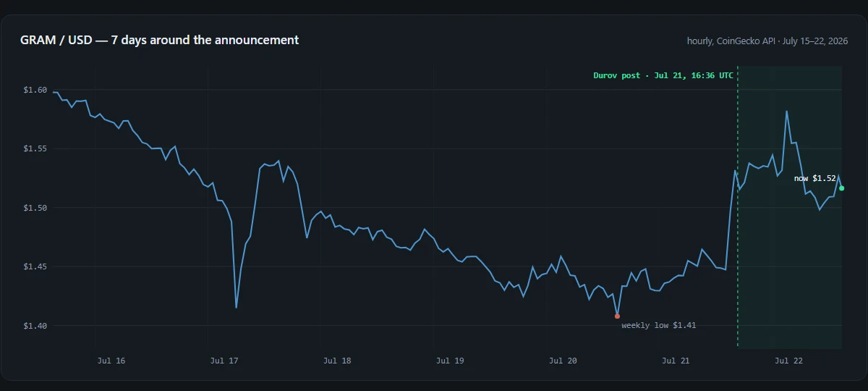The height and width of the screenshot is (391, 868).
Task: Click the Jul 22 date tick
Action: point(788,360)
